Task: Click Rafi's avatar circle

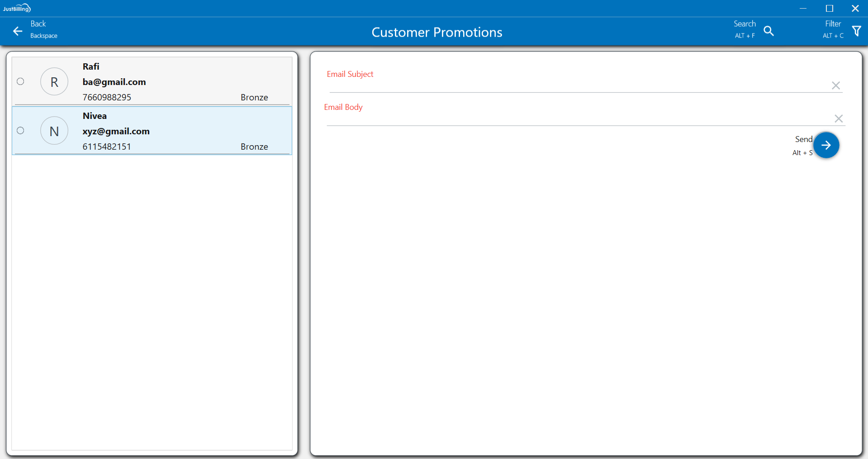Action: pos(54,82)
